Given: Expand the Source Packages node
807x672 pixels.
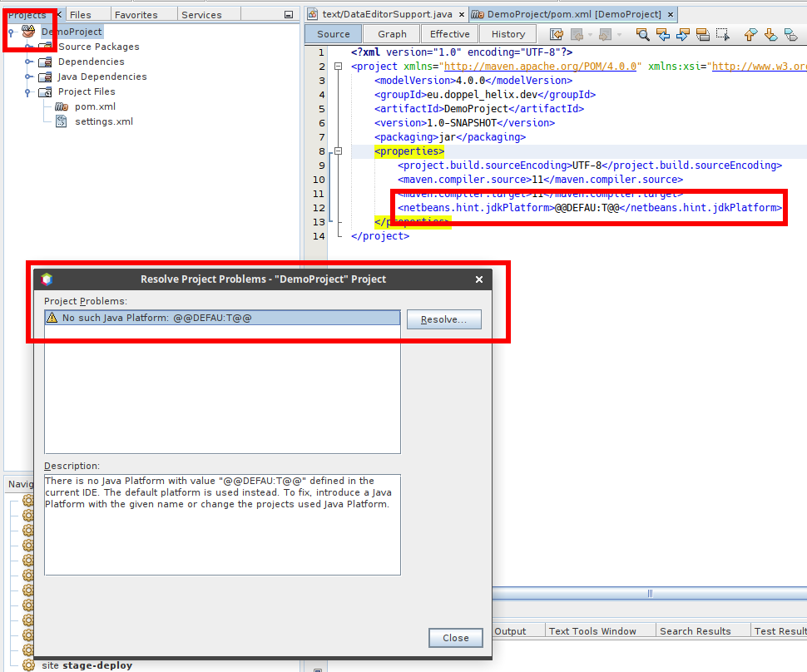Looking at the screenshot, I should pos(29,47).
